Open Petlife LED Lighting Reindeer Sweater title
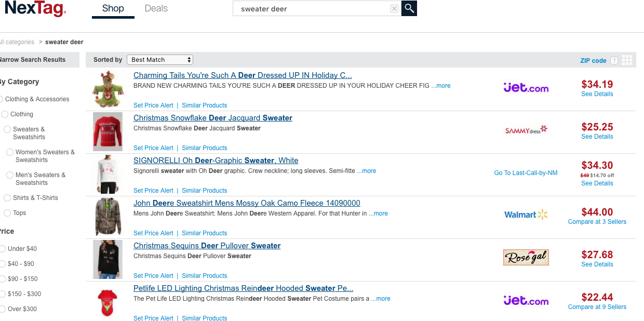Screen dimensions: 644x321 pos(244,288)
